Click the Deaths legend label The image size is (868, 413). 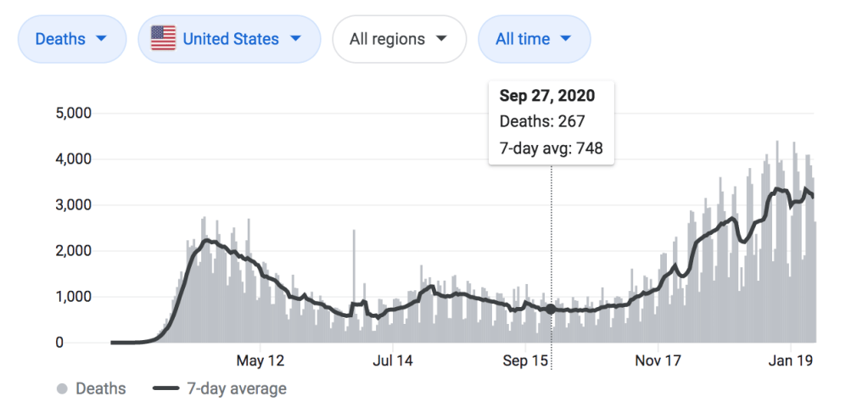[101, 389]
